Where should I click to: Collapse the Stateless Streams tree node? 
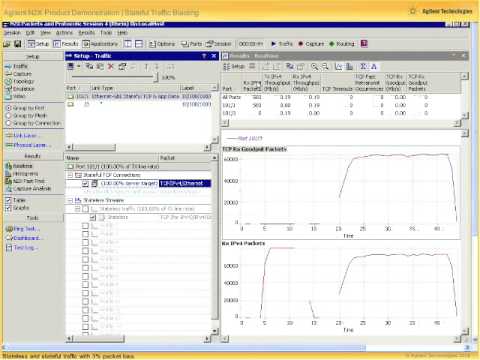[x=70, y=200]
